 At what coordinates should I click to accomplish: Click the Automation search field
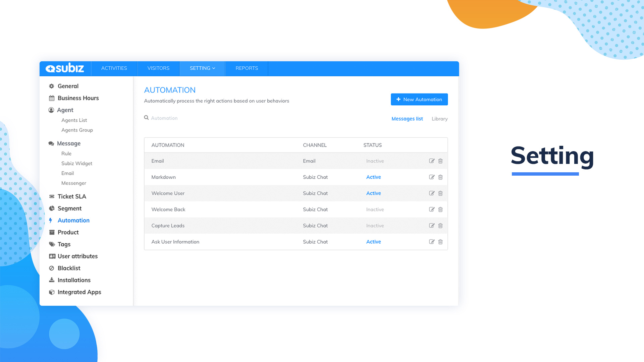pyautogui.click(x=164, y=118)
